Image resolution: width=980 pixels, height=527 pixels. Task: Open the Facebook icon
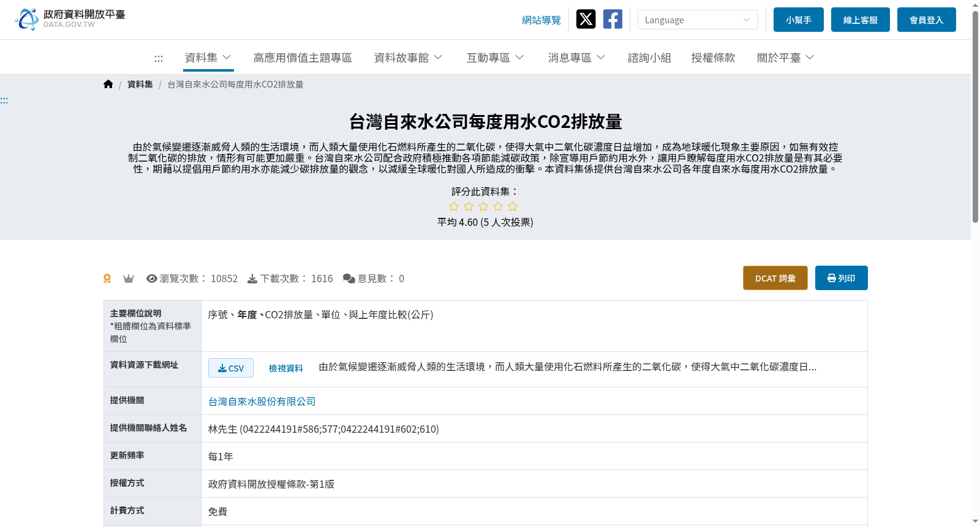point(612,19)
